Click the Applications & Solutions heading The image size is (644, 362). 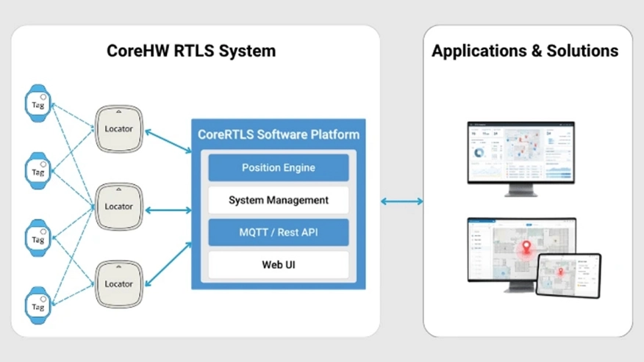(525, 51)
